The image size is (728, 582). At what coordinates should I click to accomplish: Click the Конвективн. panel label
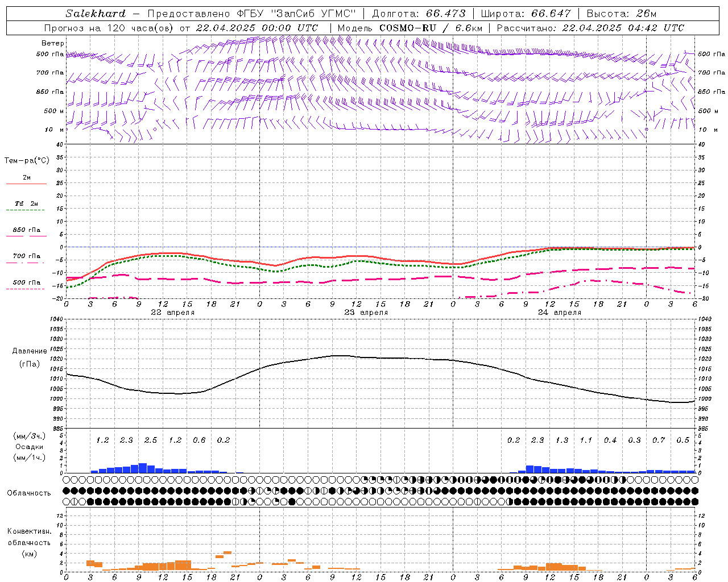point(30,531)
